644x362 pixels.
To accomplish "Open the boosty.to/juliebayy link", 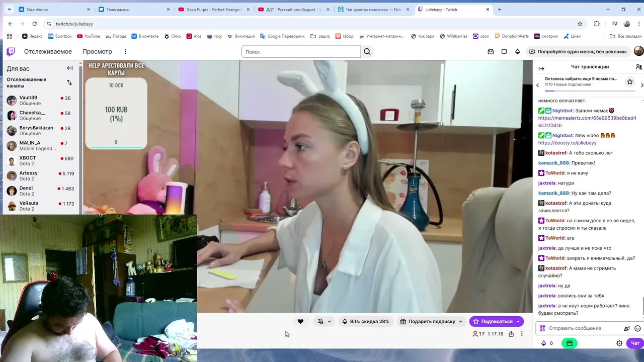I will coord(567,143).
